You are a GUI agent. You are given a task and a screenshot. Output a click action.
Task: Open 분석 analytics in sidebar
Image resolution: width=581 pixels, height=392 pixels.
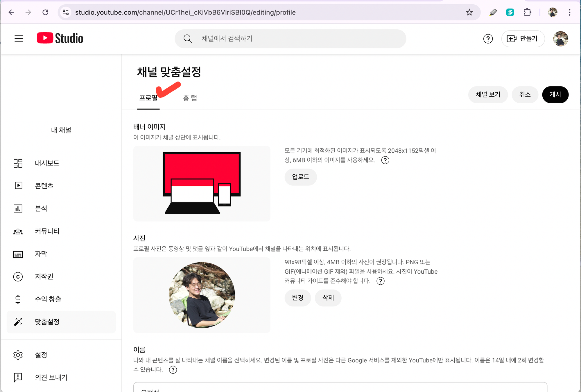pyautogui.click(x=61, y=208)
